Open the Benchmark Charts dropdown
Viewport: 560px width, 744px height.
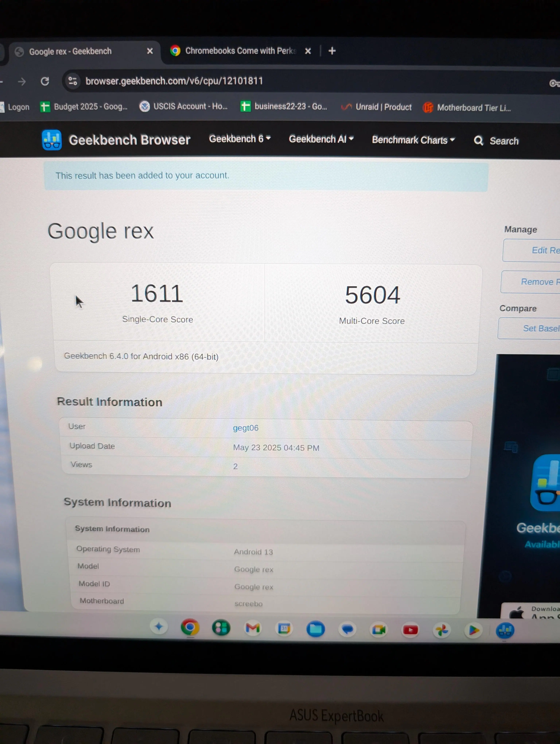tap(413, 140)
